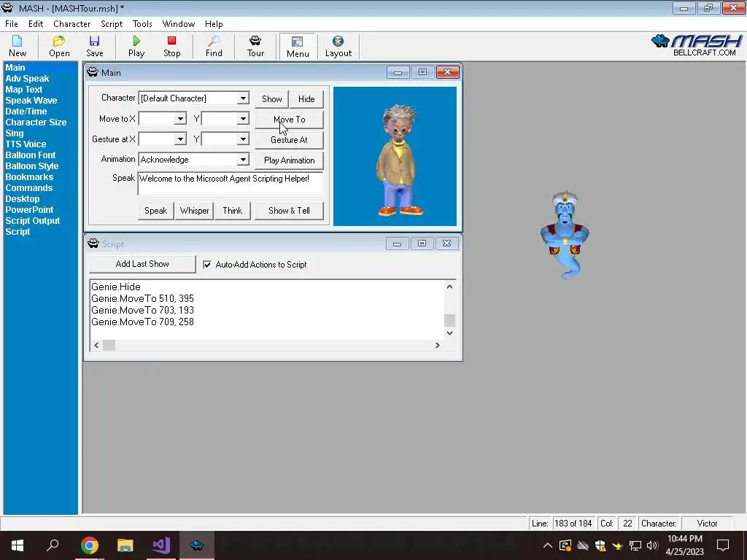747x560 pixels.
Task: Click the network icon in the system tray
Action: click(635, 545)
